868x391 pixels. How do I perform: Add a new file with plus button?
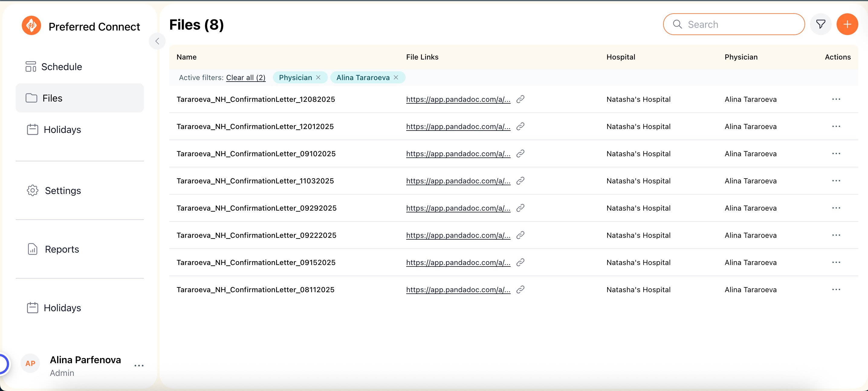(847, 24)
